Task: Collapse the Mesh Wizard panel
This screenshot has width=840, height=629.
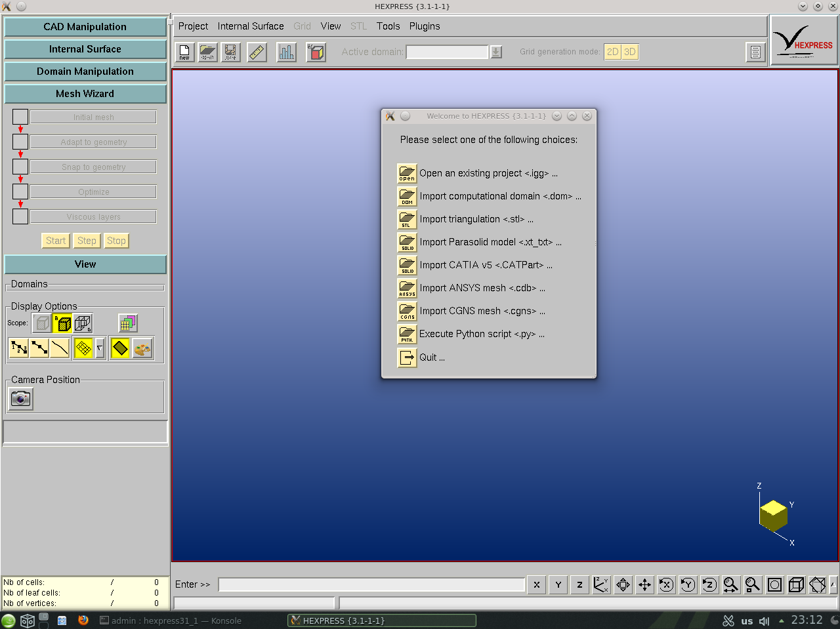Action: tap(85, 94)
